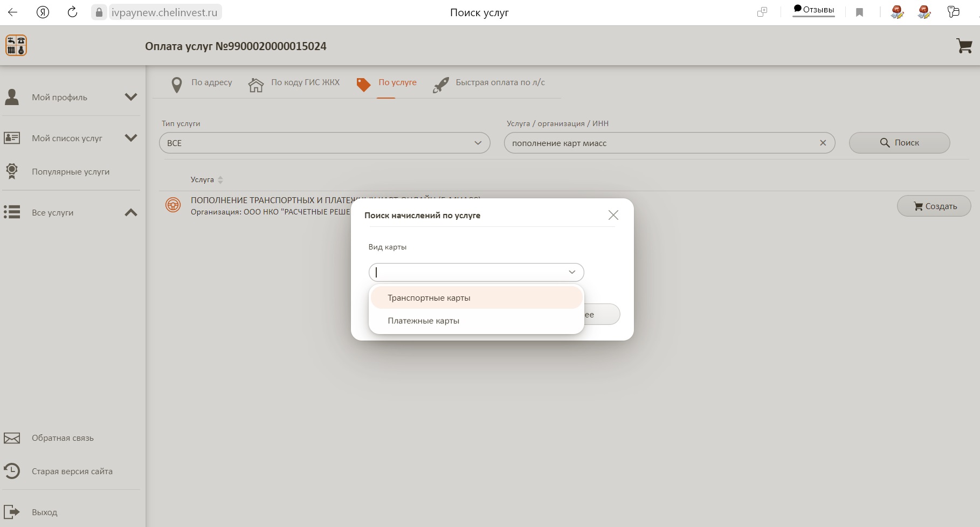Click the payment service logo
The image size is (980, 527).
16,46
